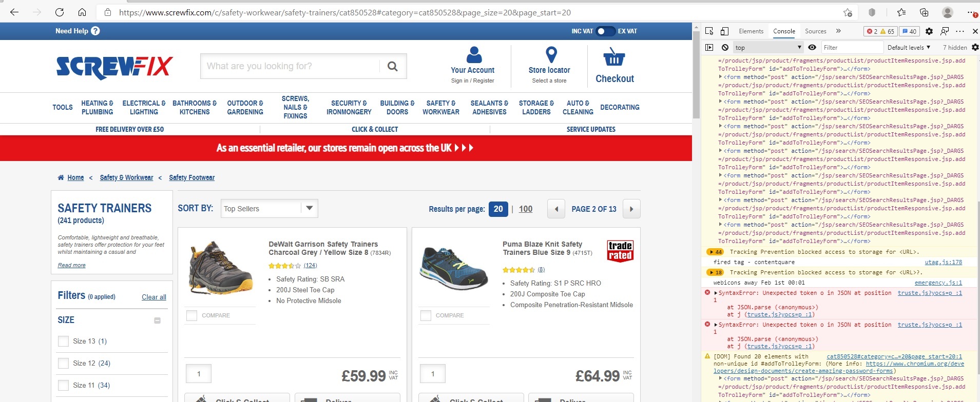Tick Compare for Puma Blaze Knit trainers
980x402 pixels.
(426, 315)
